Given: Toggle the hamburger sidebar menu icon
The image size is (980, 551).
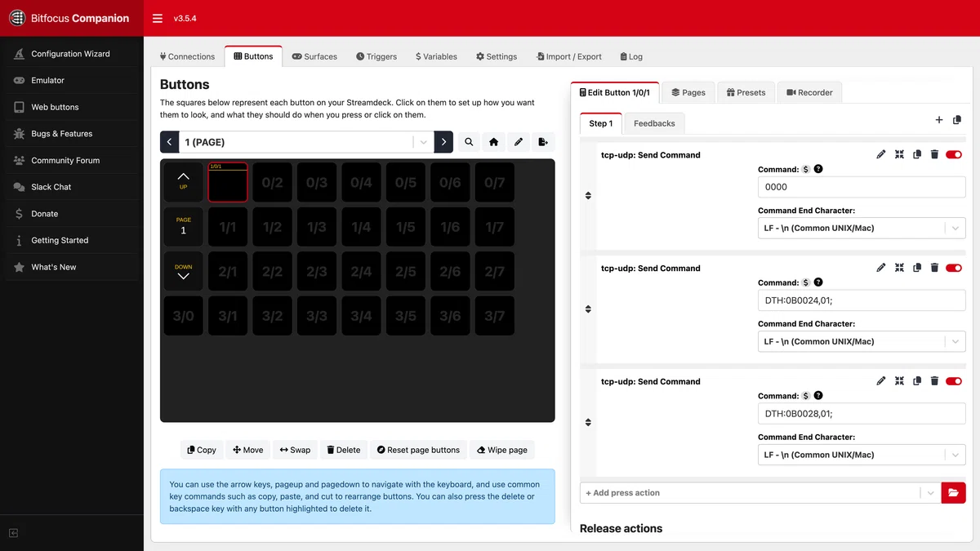Looking at the screenshot, I should (158, 18).
